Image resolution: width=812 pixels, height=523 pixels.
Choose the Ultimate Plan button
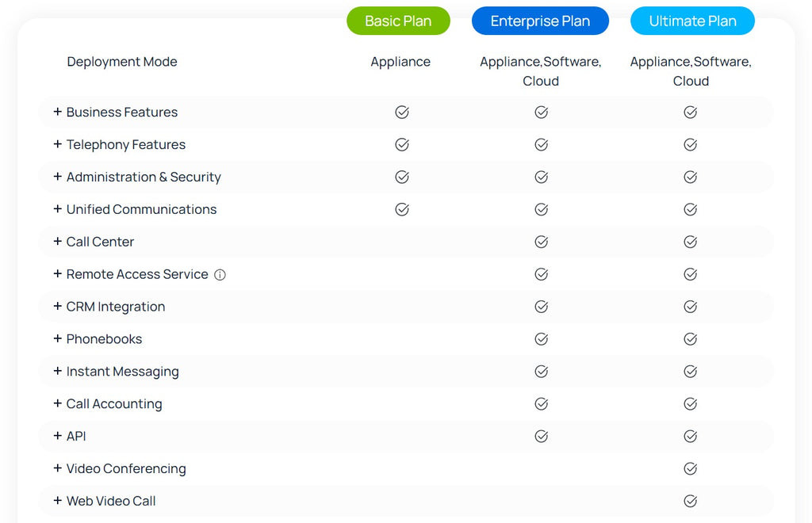(692, 21)
